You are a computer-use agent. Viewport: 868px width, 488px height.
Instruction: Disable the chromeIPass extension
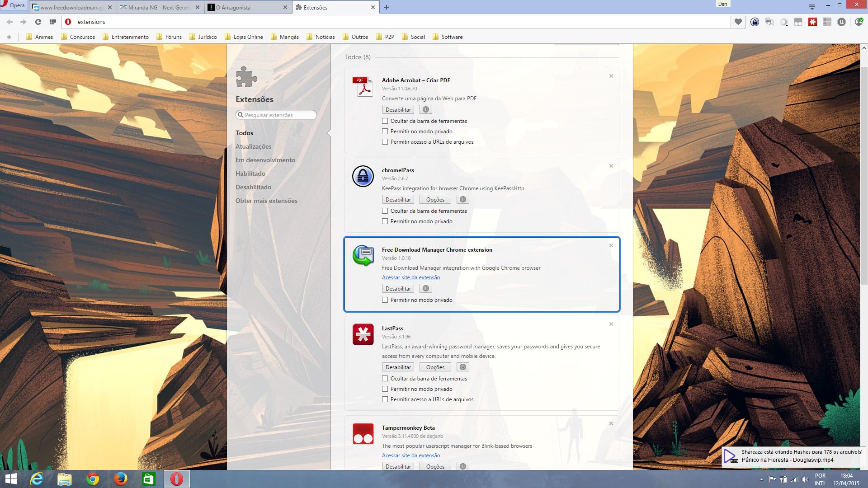point(398,199)
